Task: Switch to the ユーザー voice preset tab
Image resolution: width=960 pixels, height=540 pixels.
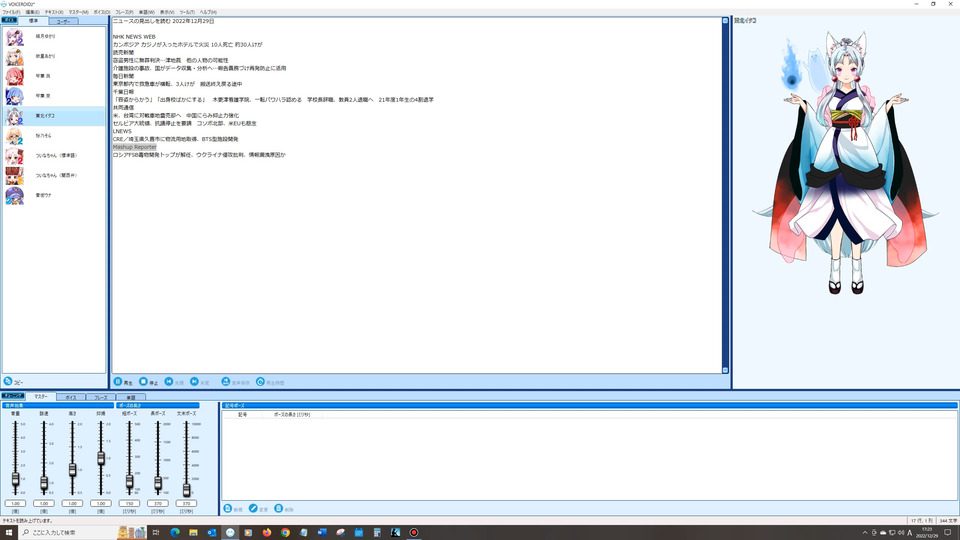Action: click(x=63, y=21)
